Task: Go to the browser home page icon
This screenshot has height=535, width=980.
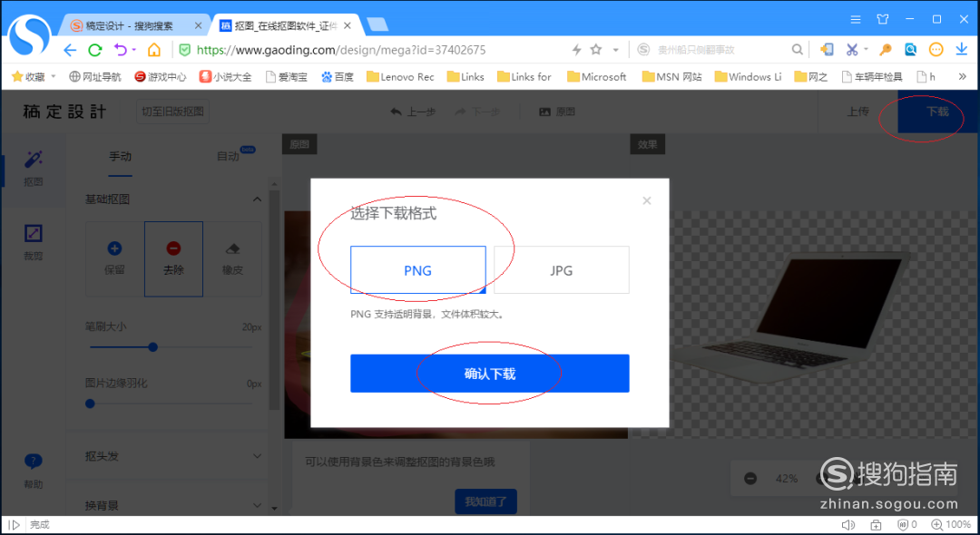Action: [x=153, y=50]
